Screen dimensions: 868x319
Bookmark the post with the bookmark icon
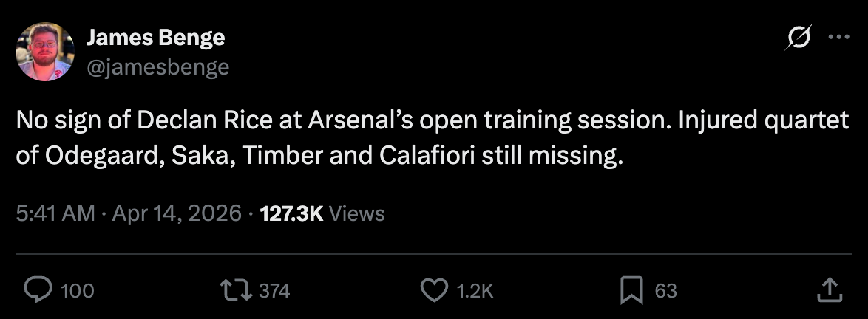coord(631,290)
